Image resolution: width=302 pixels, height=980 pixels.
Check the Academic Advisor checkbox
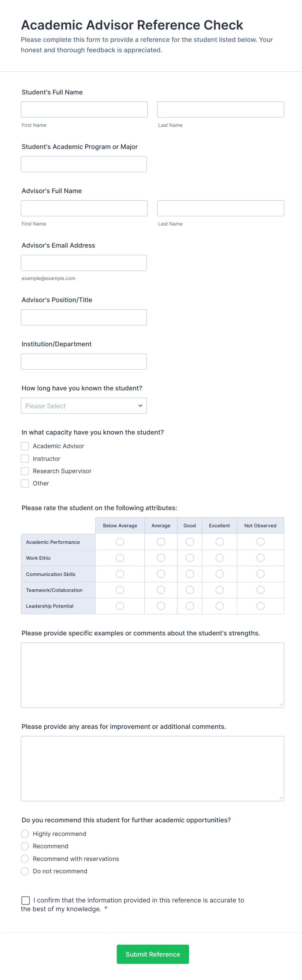click(x=25, y=446)
